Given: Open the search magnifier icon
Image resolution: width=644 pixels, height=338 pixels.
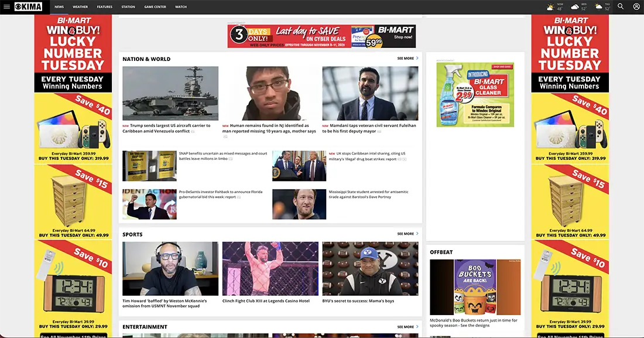Looking at the screenshot, I should [x=621, y=6].
